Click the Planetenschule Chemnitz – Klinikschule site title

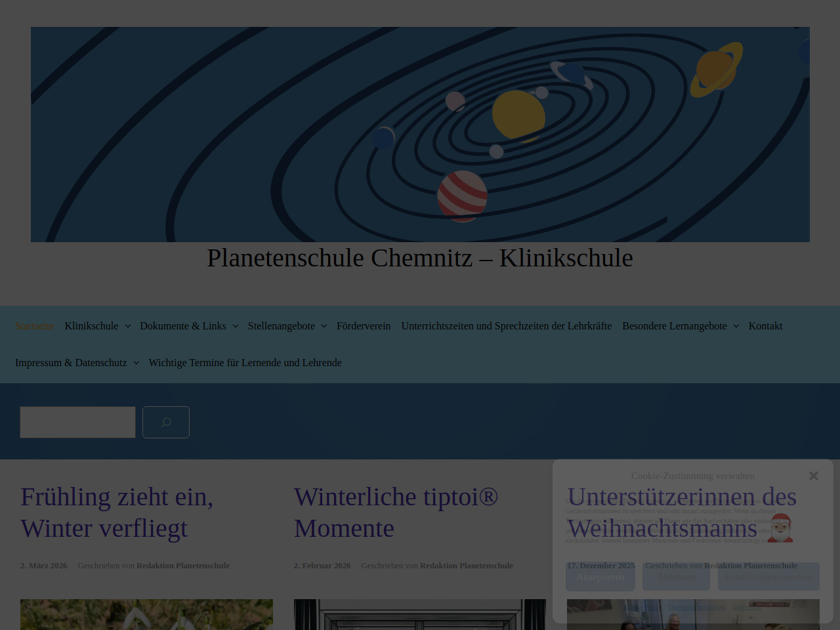click(x=420, y=258)
